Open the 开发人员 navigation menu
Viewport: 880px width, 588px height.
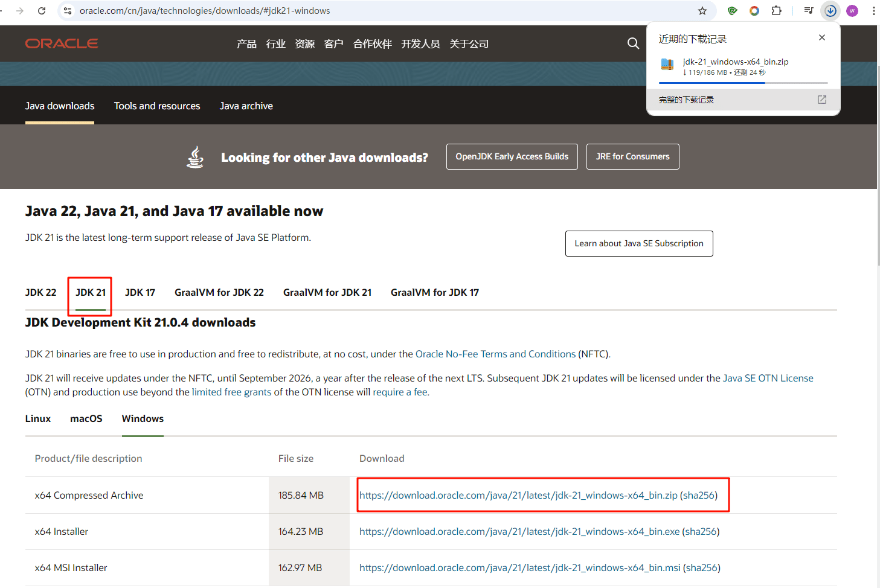(420, 44)
